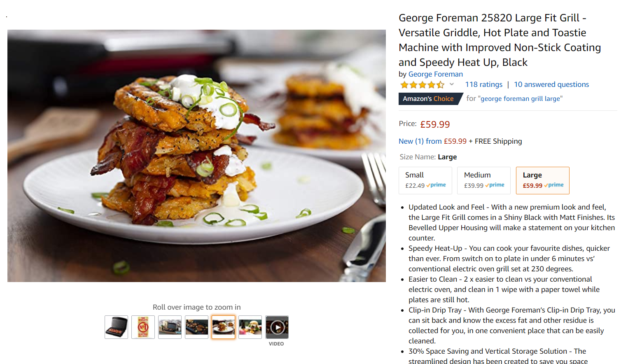This screenshot has height=364, width=628.
Task: Select the open grill product thumbnail
Action: tap(116, 327)
